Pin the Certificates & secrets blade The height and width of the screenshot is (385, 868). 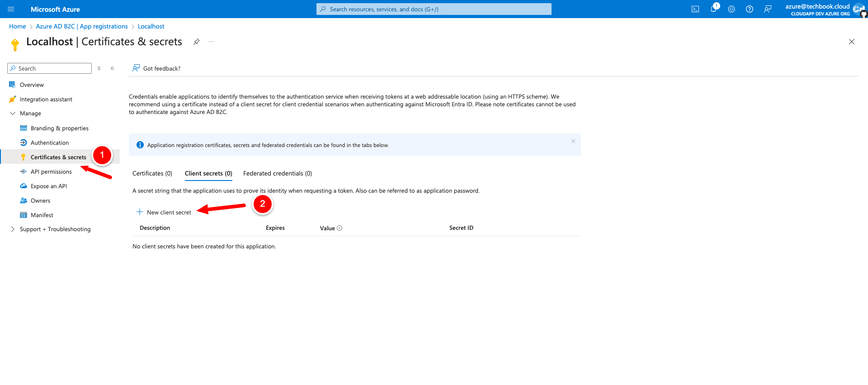pyautogui.click(x=197, y=42)
